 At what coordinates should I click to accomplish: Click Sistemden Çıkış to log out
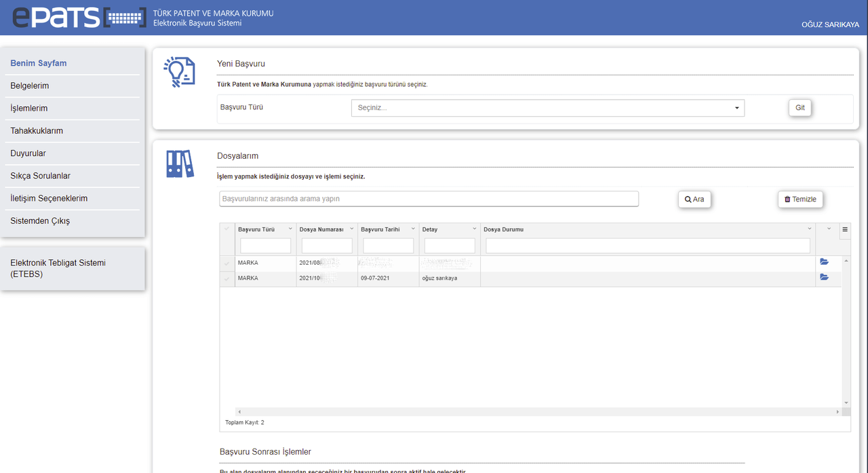coord(40,221)
